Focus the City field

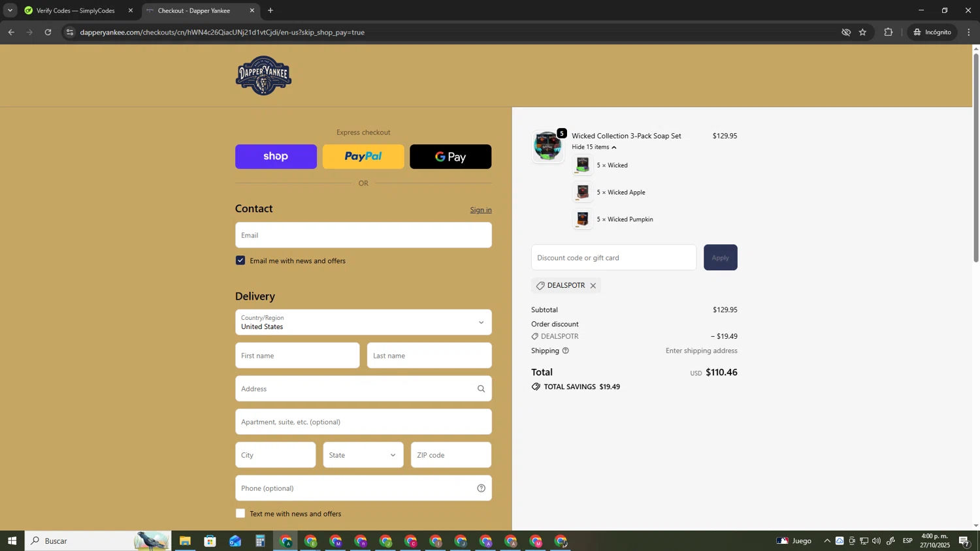pyautogui.click(x=275, y=455)
